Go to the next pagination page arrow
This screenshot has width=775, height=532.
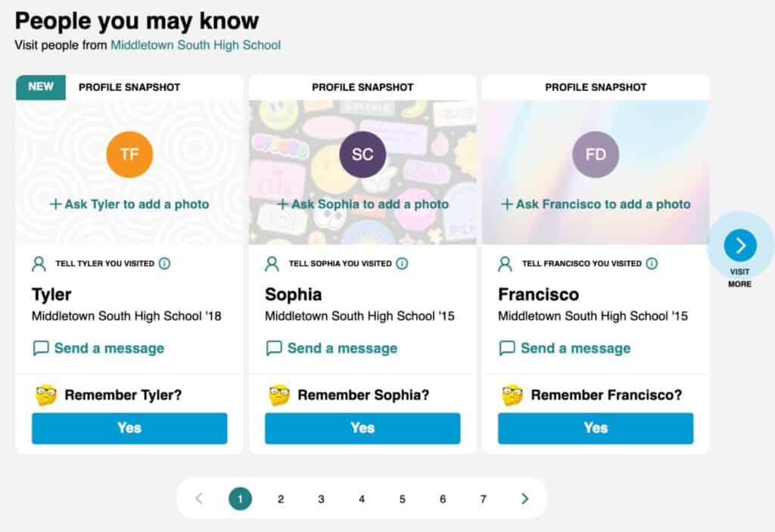coord(524,499)
